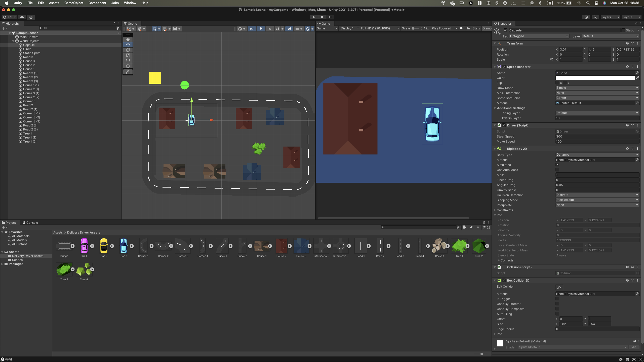This screenshot has width=644, height=362.
Task: Uncheck the Simulated checkbox
Action: pos(557,165)
